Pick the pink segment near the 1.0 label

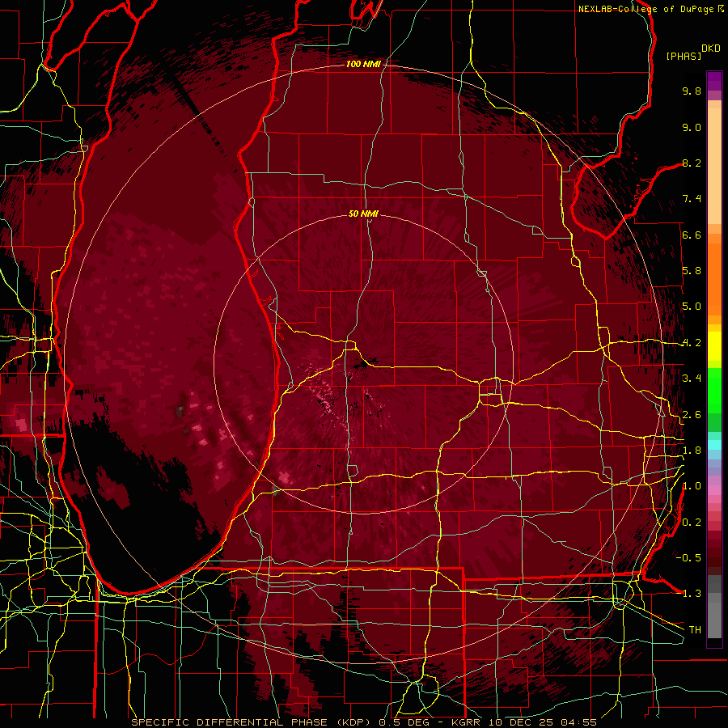714,490
